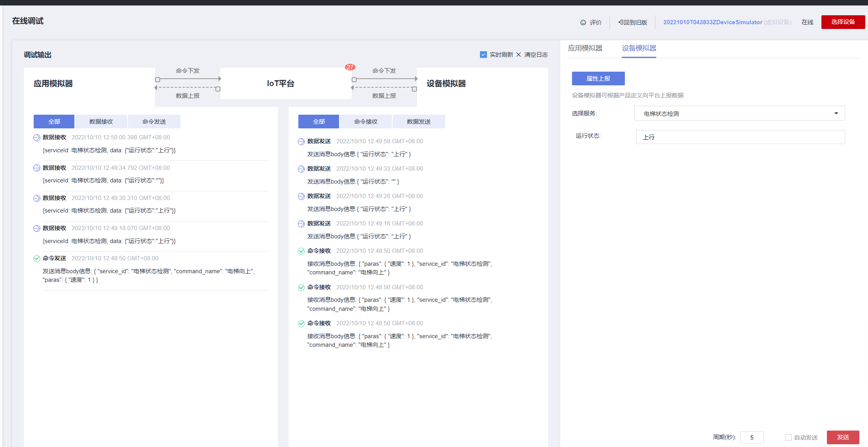Click the red 发送 button

[843, 437]
